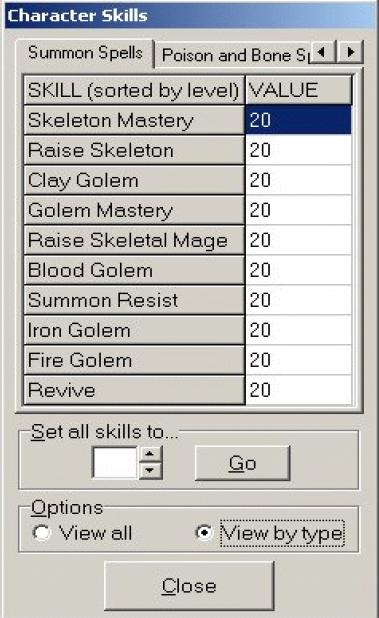379x618 pixels.
Task: Edit the Revive value cell
Action: pyautogui.click(x=298, y=390)
